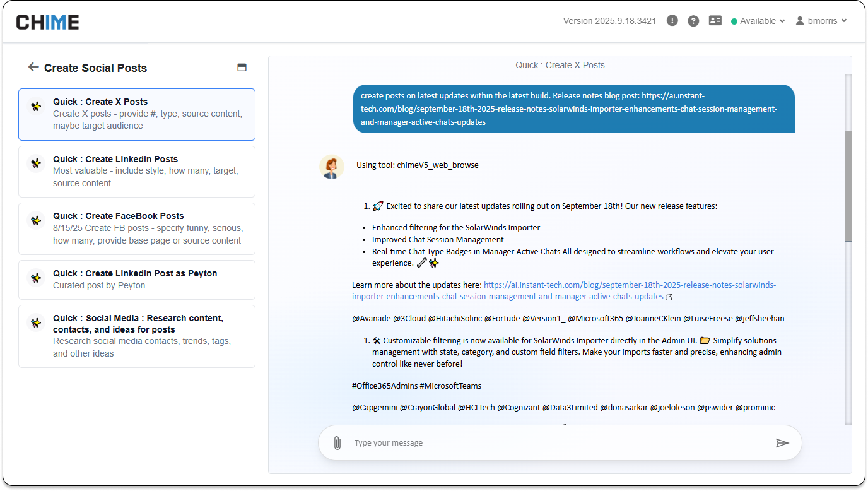Click the send message arrow icon

click(782, 443)
